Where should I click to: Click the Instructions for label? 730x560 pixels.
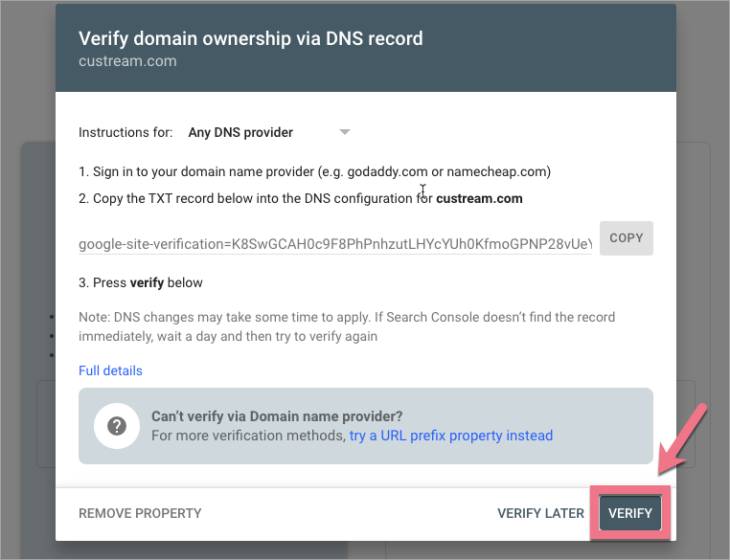coord(125,132)
